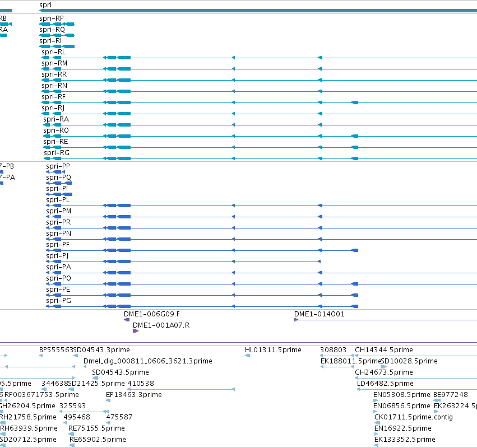Select the RE75155.5prime EST label
477x448 pixels.
[97, 428]
